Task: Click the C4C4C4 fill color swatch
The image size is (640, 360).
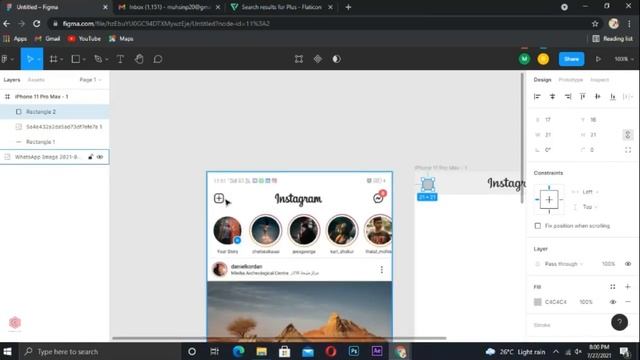Action: click(538, 302)
